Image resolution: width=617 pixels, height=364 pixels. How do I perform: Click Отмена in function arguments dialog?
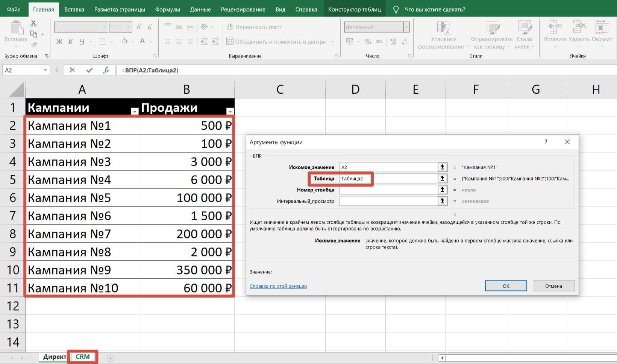[553, 286]
